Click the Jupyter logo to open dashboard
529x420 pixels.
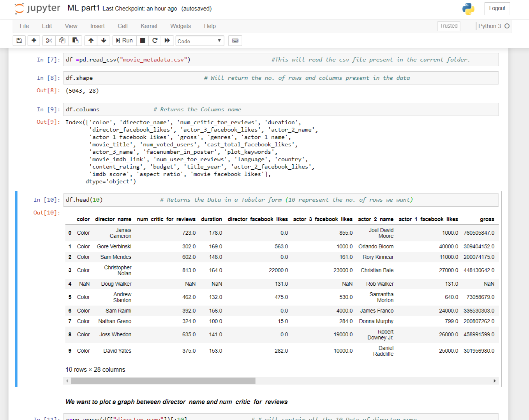37,8
